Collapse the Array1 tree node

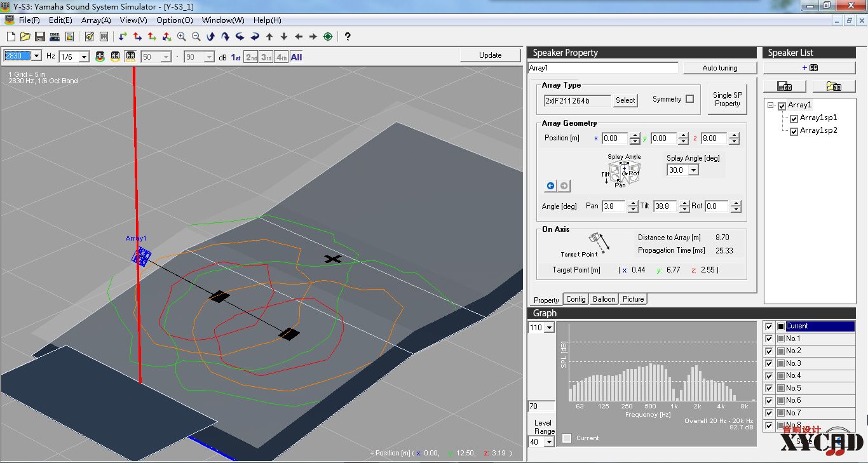[771, 105]
